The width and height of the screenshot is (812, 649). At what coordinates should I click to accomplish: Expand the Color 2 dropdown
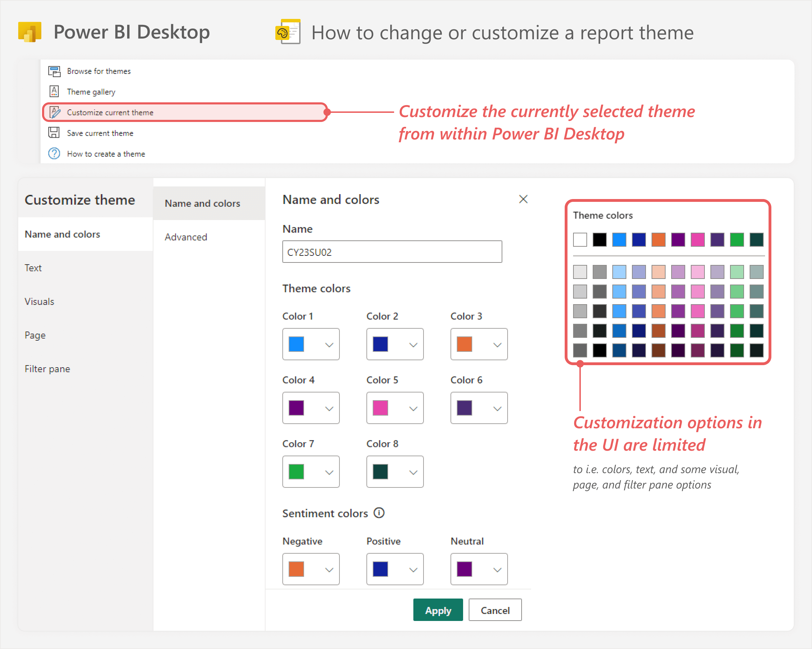395,344
